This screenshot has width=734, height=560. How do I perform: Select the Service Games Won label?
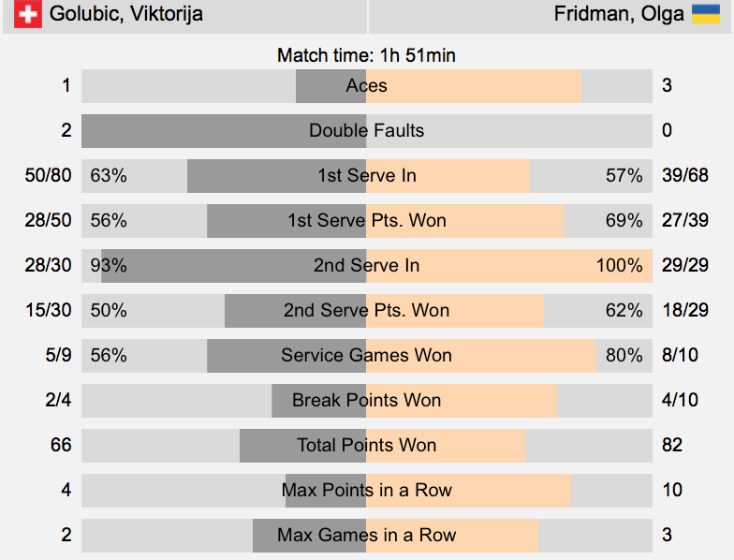pyautogui.click(x=366, y=356)
